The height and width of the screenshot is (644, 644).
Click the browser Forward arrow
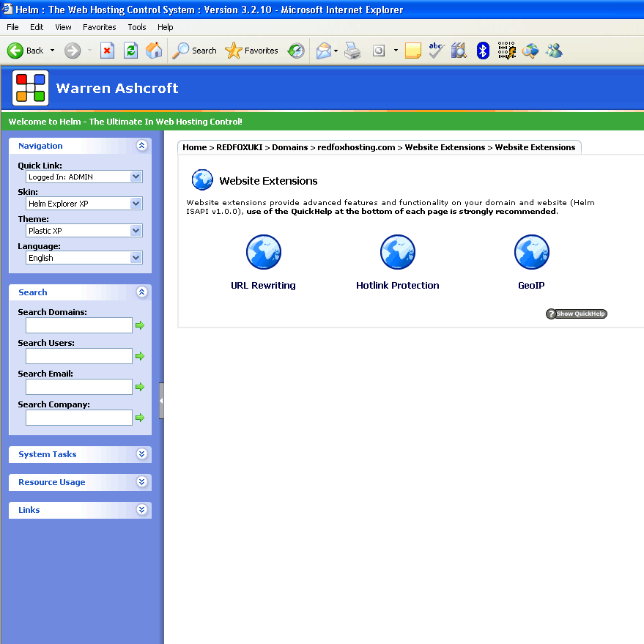73,51
